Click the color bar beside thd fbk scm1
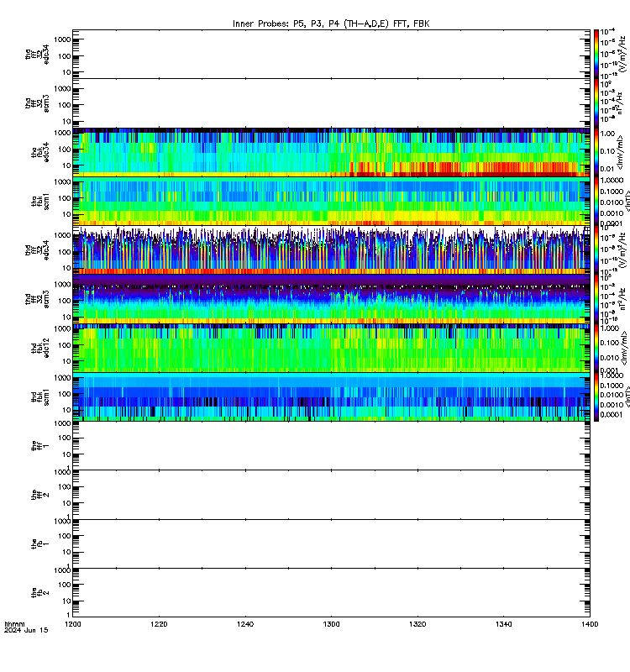Screen dimensions: 630x672 point(596,396)
